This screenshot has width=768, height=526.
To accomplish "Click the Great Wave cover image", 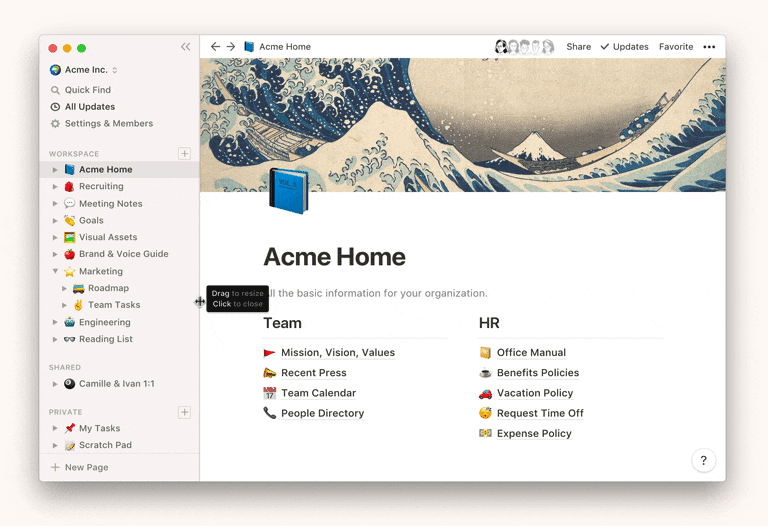I will pos(463,125).
